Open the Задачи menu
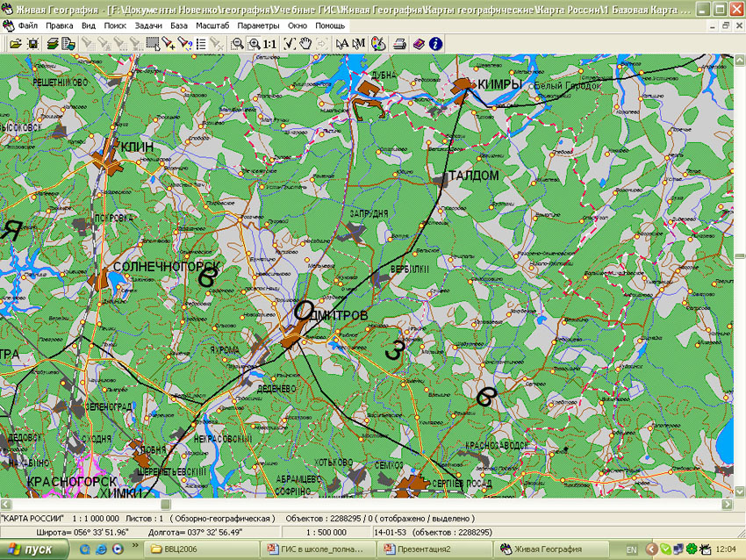This screenshot has width=746, height=560. pos(148,26)
